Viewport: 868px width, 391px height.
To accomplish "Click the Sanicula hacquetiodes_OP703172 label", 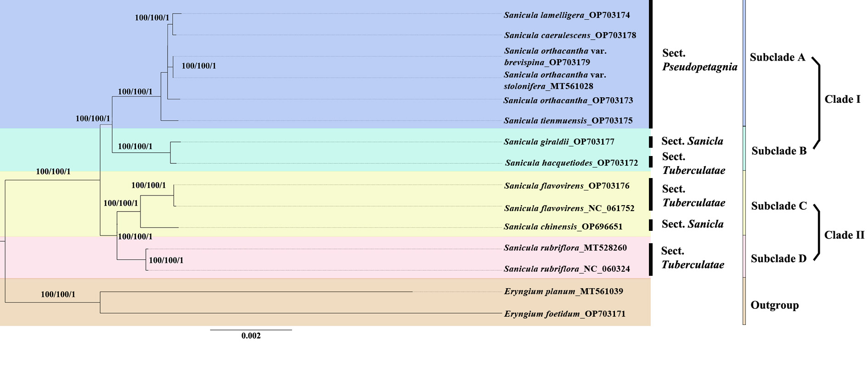I will tap(571, 163).
